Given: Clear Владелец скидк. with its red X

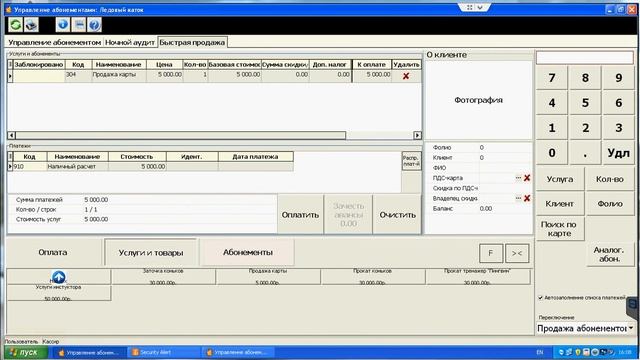Looking at the screenshot, I should point(527,198).
